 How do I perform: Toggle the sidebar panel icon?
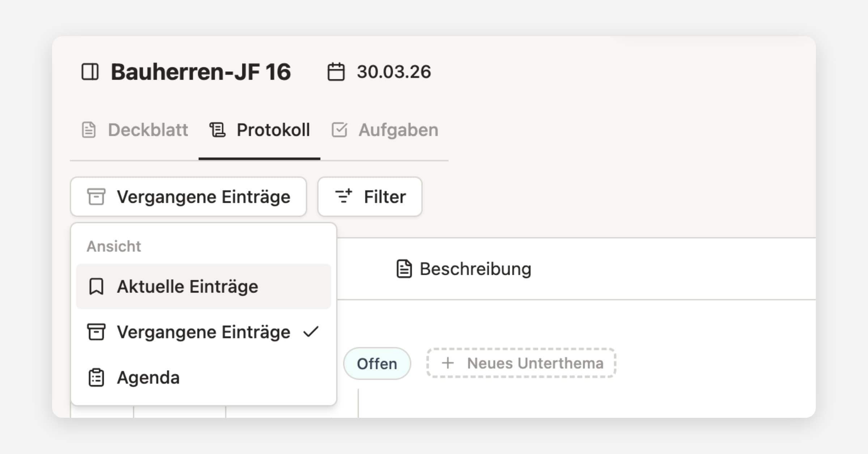point(90,71)
